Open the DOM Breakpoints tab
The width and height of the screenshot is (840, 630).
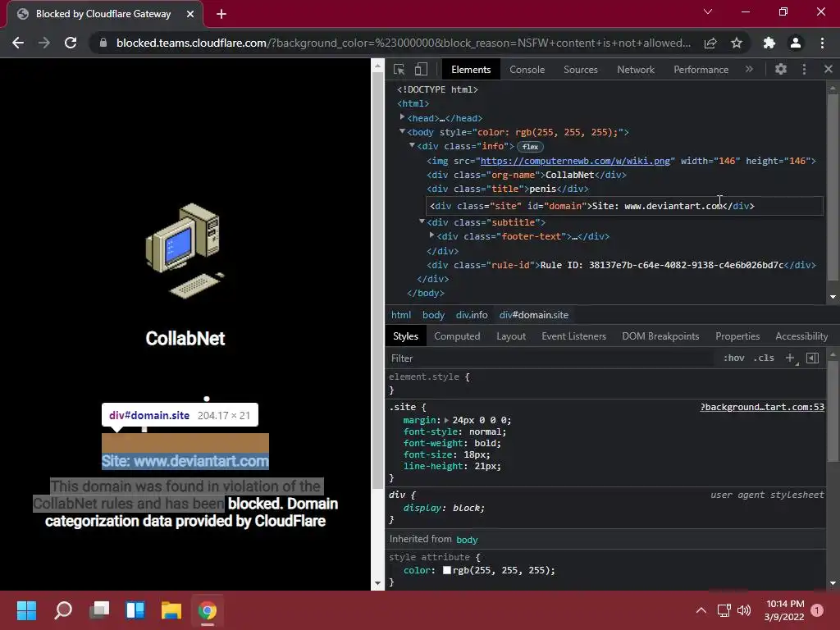660,336
